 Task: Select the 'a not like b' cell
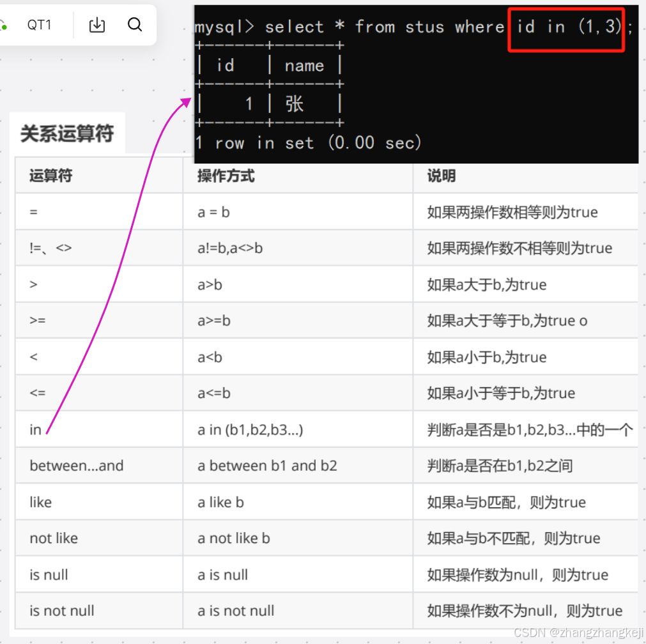298,538
